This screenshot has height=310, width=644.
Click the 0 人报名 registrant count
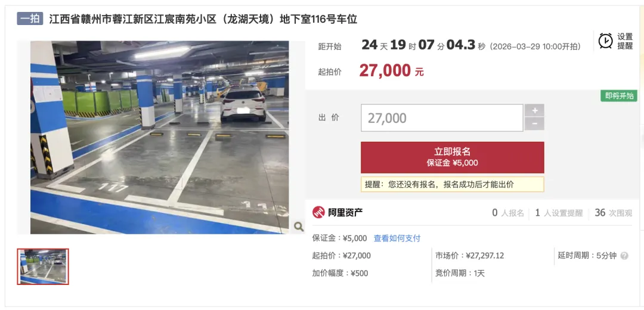pos(508,213)
